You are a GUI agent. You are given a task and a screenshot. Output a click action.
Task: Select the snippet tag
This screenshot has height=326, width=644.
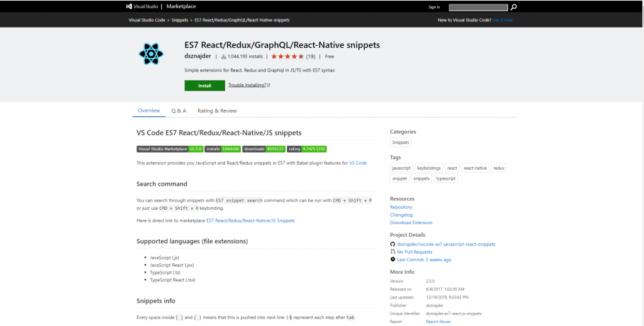(x=399, y=178)
